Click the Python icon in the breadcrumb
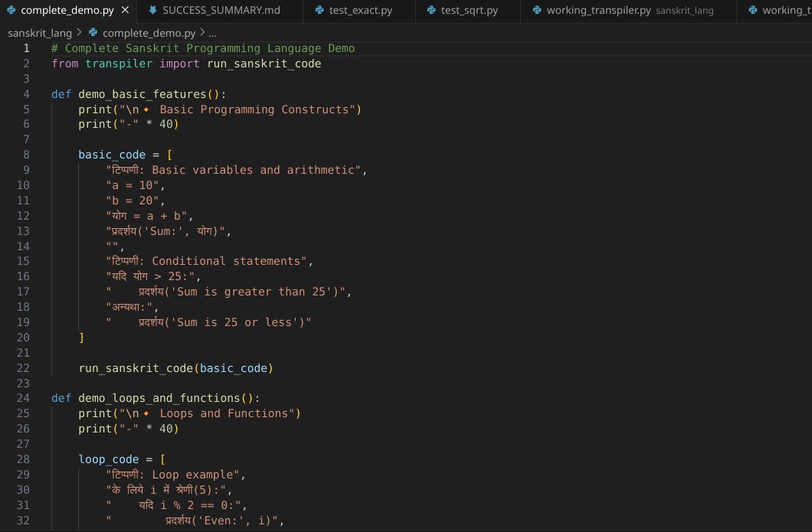This screenshot has width=812, height=532. 93,33
